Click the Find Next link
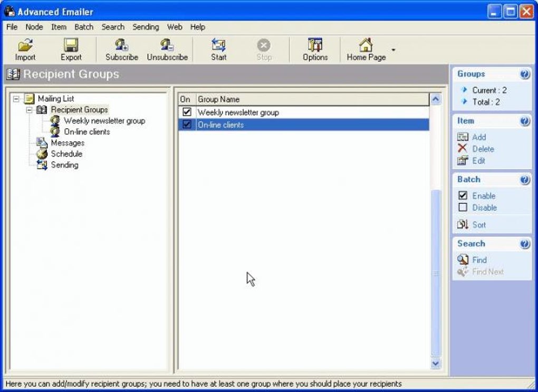Viewport: 538px width, 392px height. tap(488, 272)
